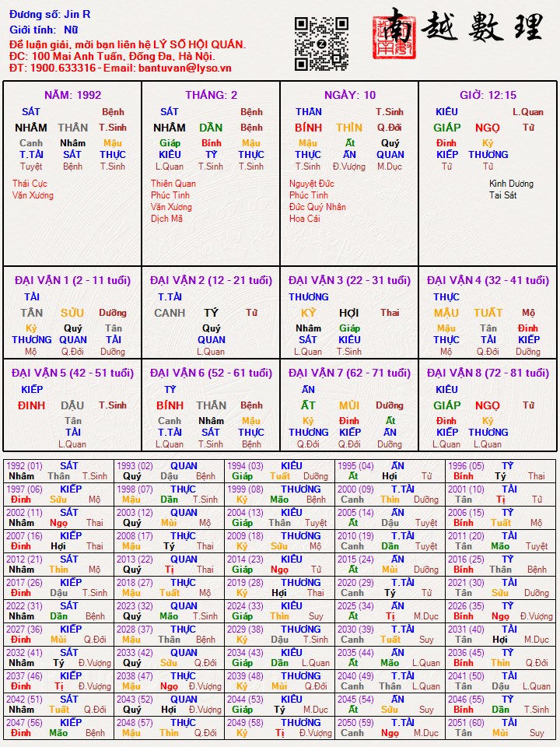Click the NGÀY: 10 pillar header
This screenshot has width=560, height=747.
pyautogui.click(x=349, y=95)
